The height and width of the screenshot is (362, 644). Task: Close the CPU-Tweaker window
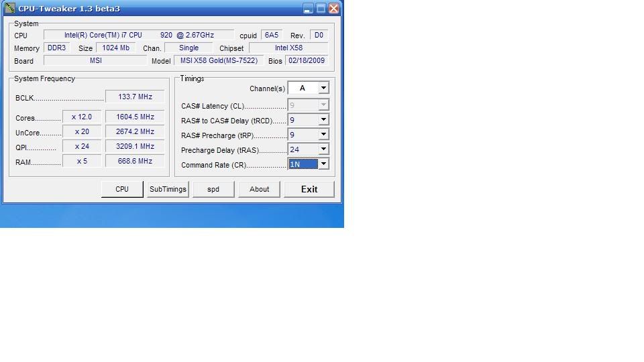[333, 8]
